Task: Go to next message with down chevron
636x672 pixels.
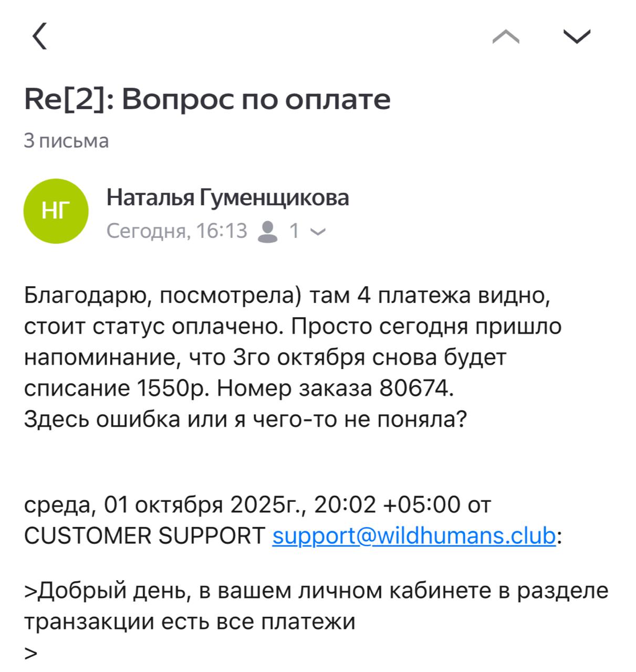Action: click(577, 36)
